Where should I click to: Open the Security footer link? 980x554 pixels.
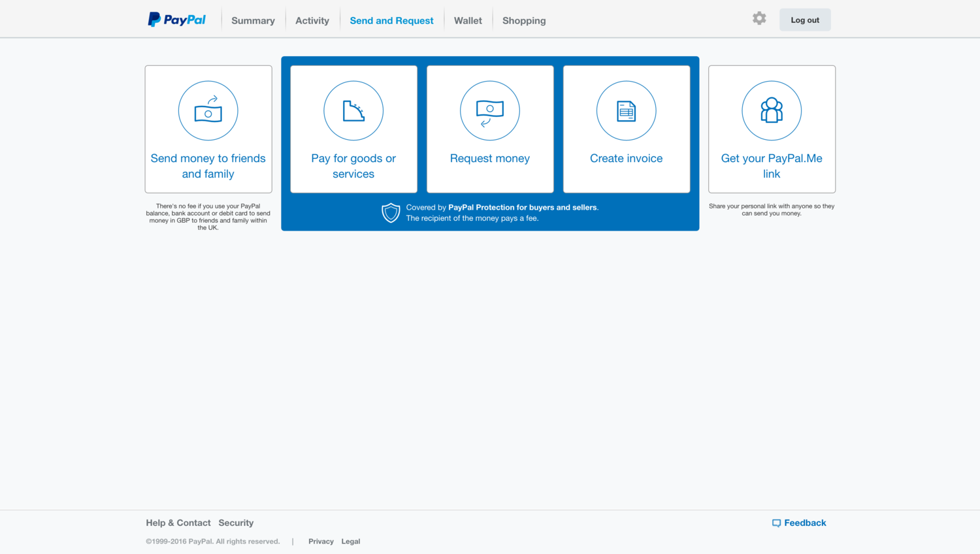tap(236, 523)
